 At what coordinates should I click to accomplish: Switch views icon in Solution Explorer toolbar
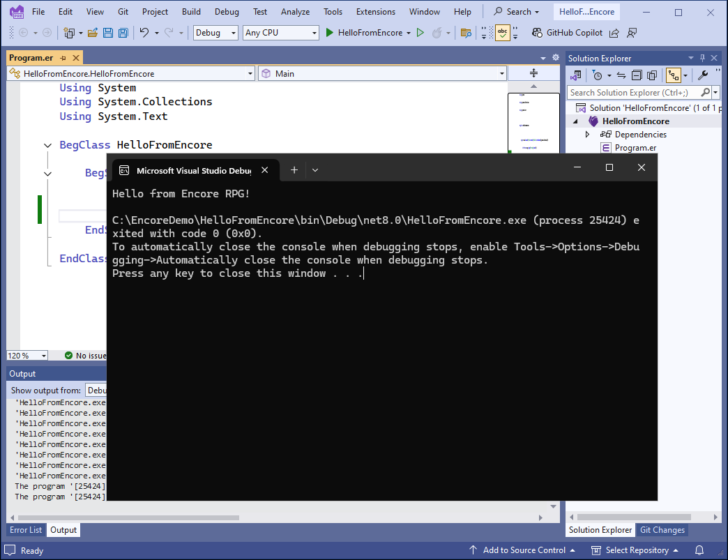point(576,75)
